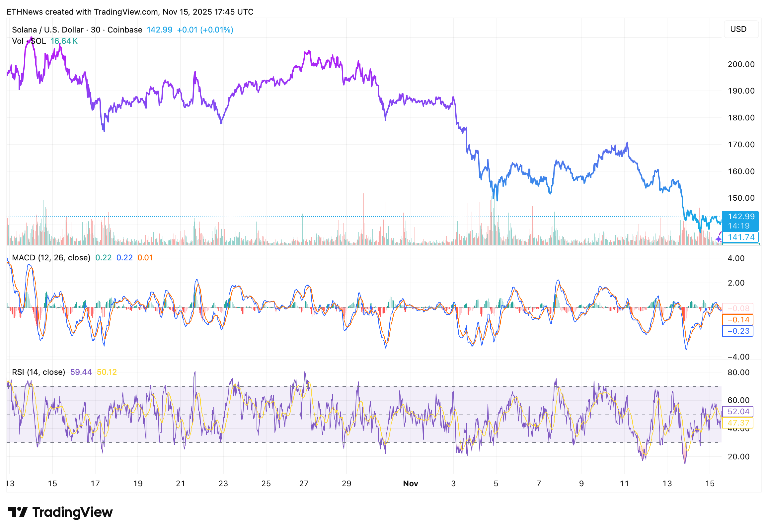The image size is (768, 532).
Task: Click the Nov label on time axis
Action: (x=410, y=483)
